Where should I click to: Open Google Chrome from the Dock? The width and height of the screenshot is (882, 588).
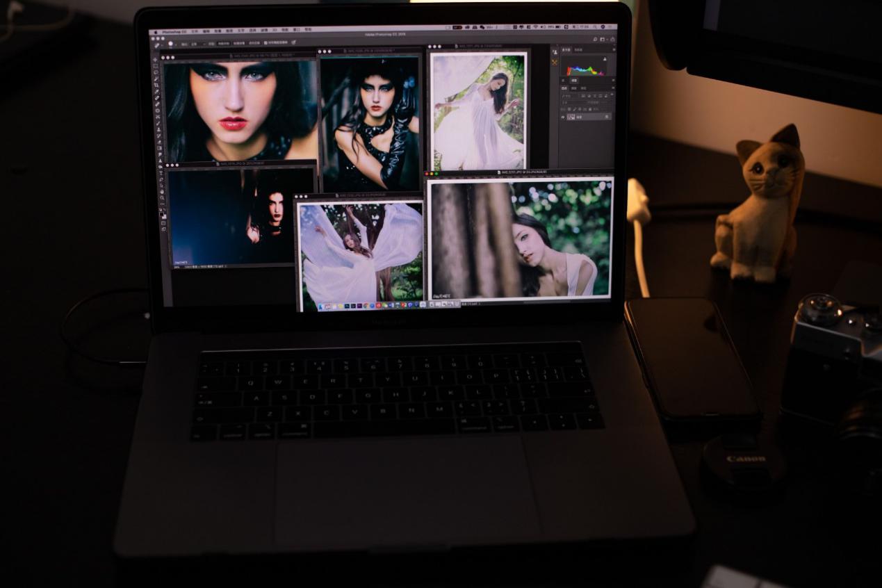tap(366, 306)
